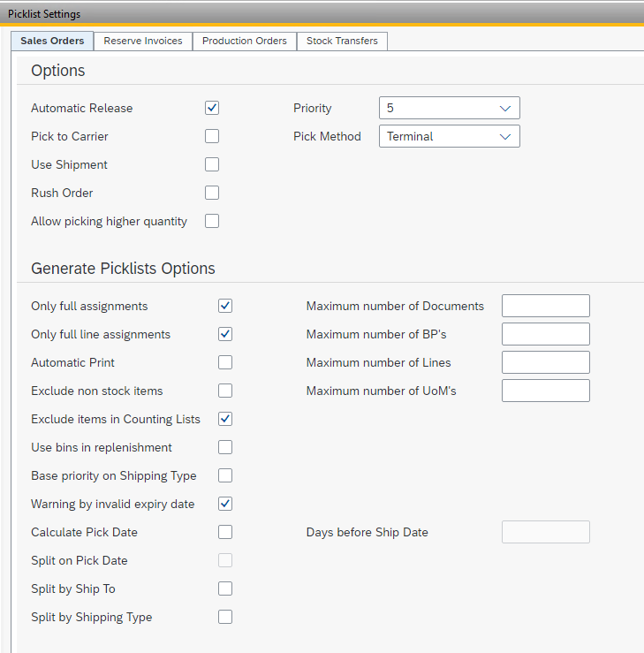
Task: Click the Maximum number of UoM's field
Action: click(x=545, y=391)
